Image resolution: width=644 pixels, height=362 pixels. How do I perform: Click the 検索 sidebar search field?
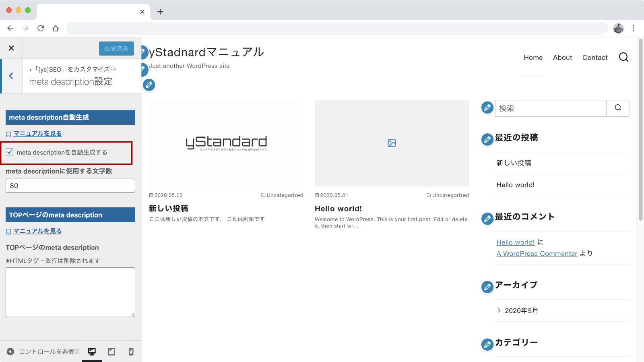point(551,108)
